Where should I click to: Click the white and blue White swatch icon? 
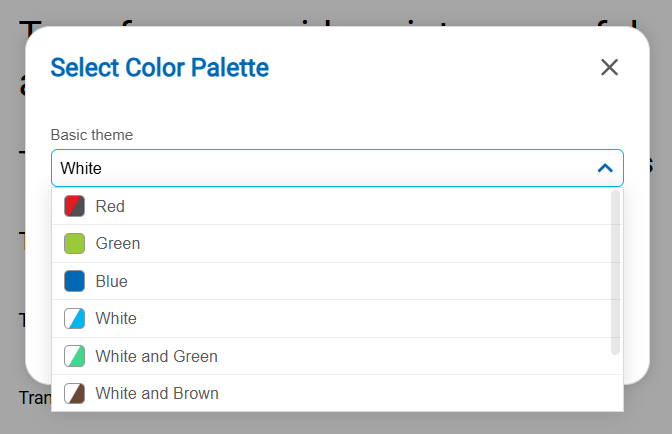click(x=74, y=318)
